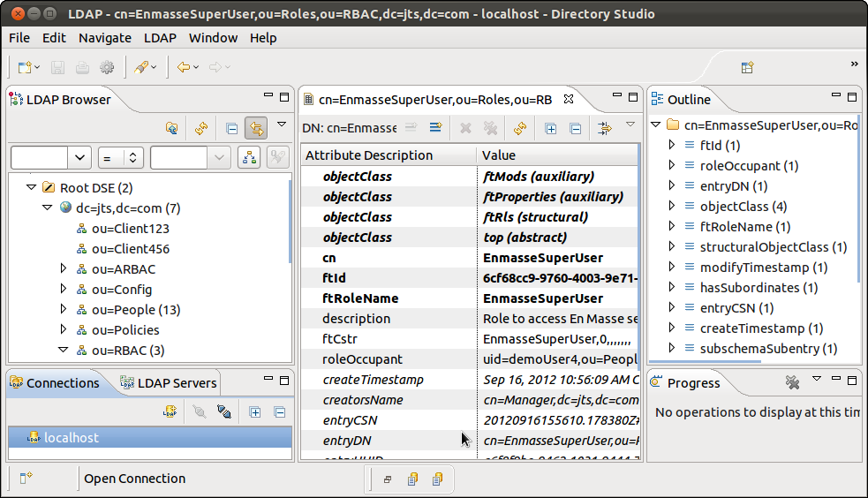Collapse the ou=RBAC (3) tree node

point(64,351)
